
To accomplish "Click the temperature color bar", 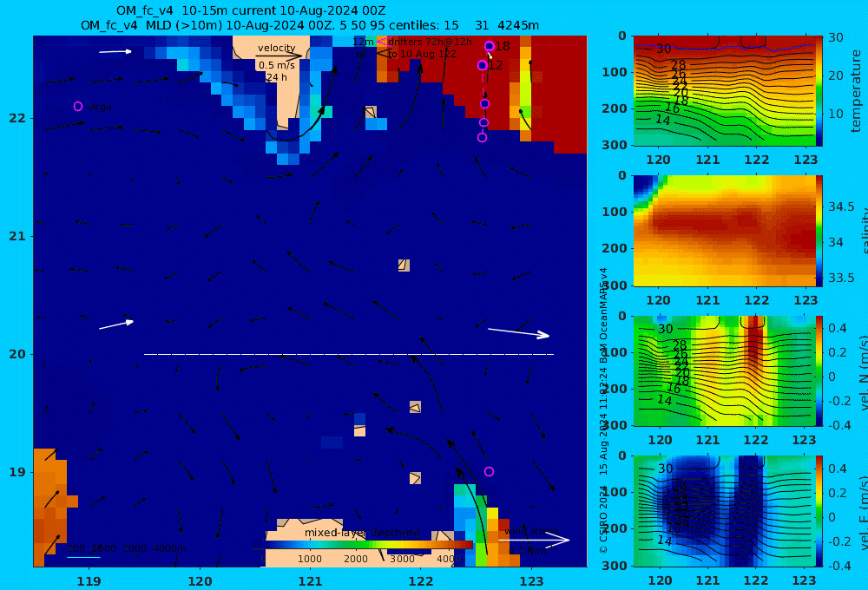I will tap(819, 91).
